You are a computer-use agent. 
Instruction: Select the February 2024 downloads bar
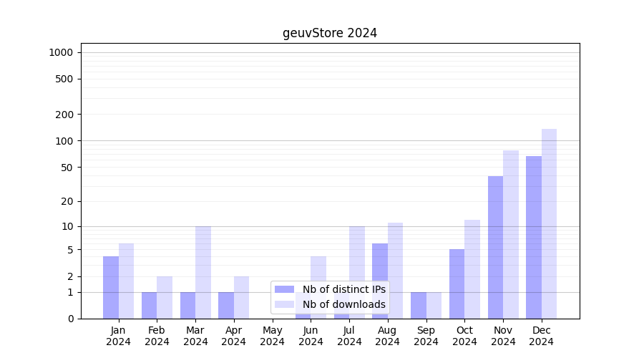point(165,297)
